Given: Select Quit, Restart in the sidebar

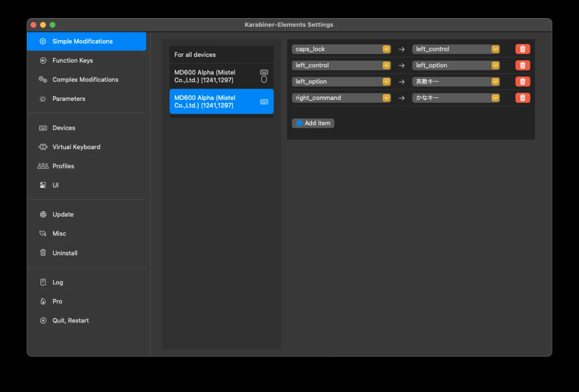Looking at the screenshot, I should 71,320.
